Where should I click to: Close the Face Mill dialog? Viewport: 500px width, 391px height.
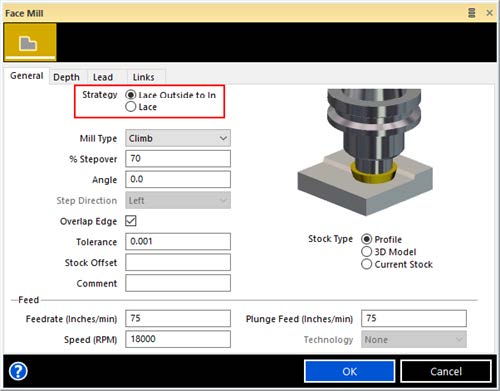489,13
